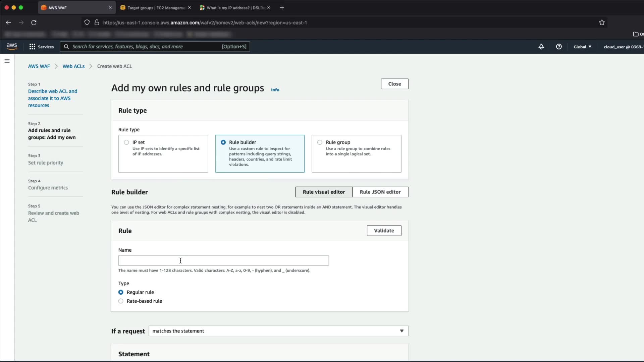Click into the rule Name field
Image resolution: width=644 pixels, height=362 pixels.
point(223,260)
